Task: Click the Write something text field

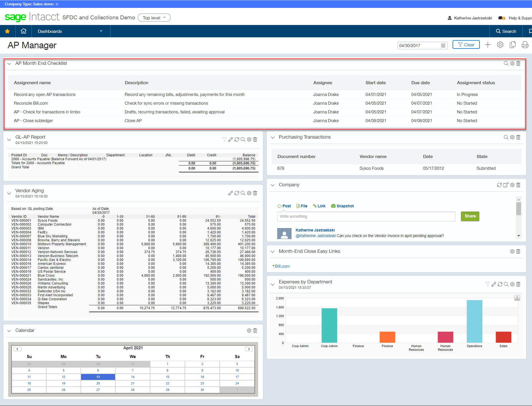Action: [x=366, y=216]
